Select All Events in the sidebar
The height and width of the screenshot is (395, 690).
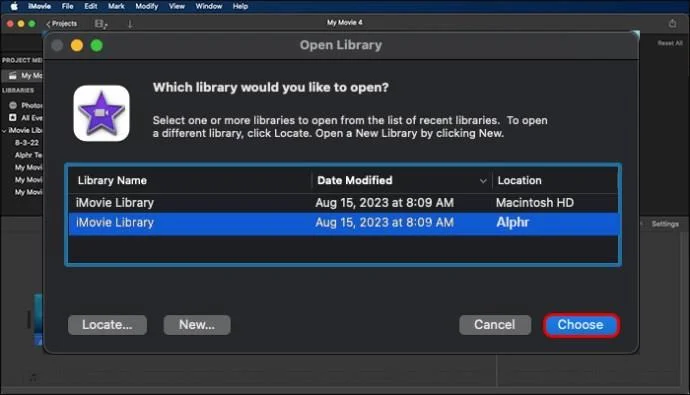point(26,117)
